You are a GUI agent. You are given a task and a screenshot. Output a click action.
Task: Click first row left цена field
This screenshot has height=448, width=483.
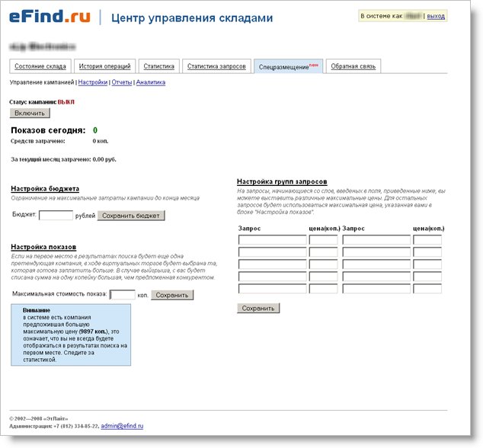tap(324, 240)
